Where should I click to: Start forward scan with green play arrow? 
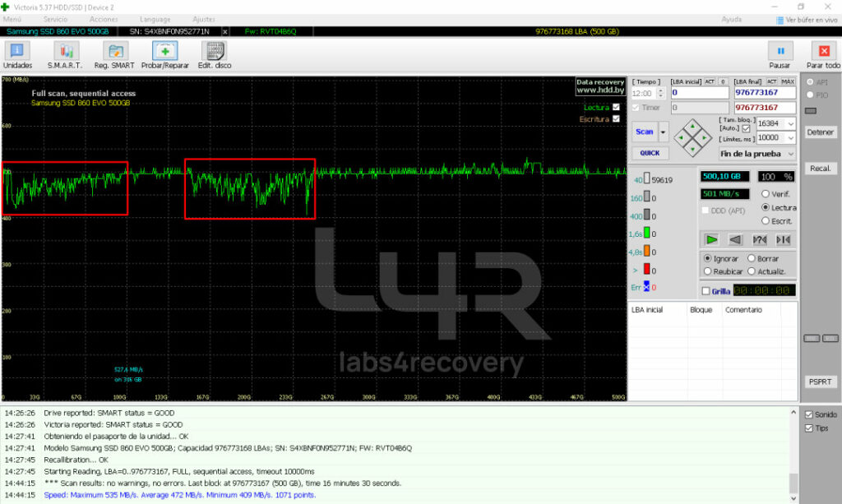711,239
